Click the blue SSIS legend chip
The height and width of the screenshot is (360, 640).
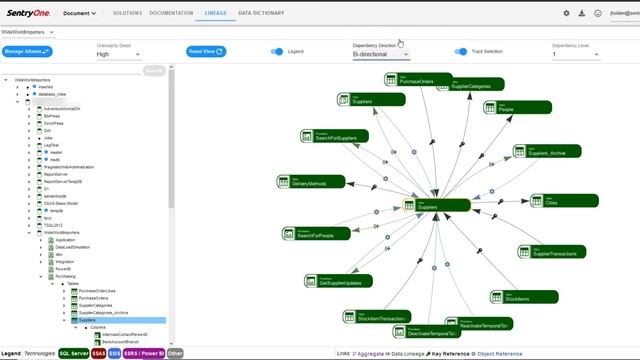pos(114,353)
